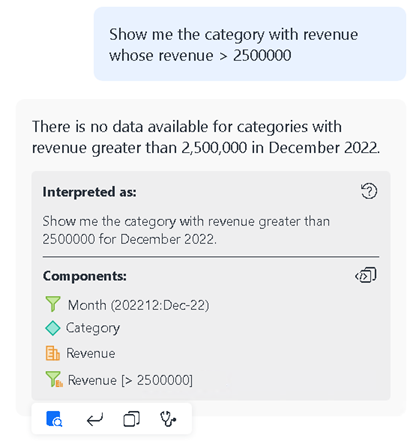Click the interpreted question text for December 2022
Screen dimensions: 416x441
186,230
